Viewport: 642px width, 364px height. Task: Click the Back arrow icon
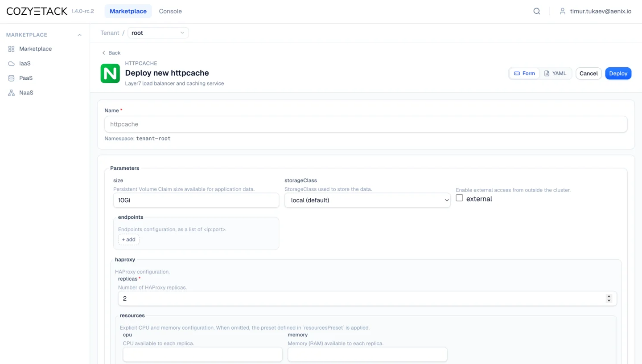[103, 53]
